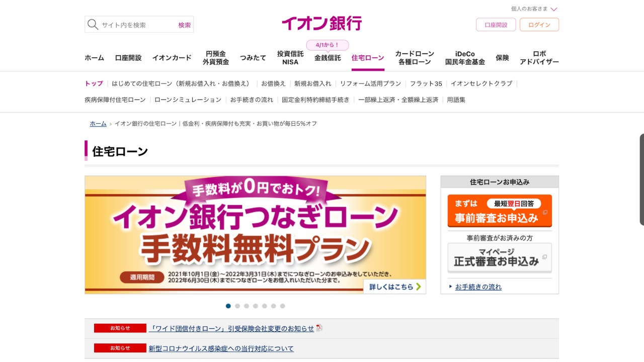Open お手続きの流れ link in sidebar
This screenshot has height=362, width=644.
point(478,287)
